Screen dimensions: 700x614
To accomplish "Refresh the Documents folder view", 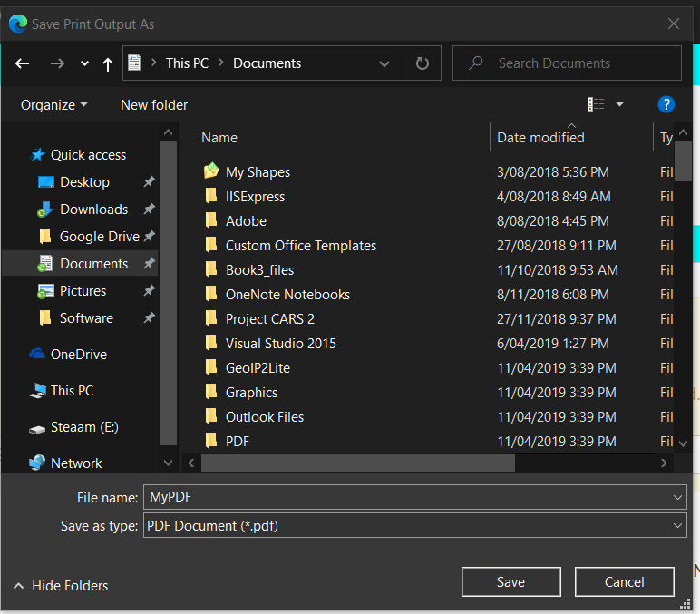I will pos(422,63).
